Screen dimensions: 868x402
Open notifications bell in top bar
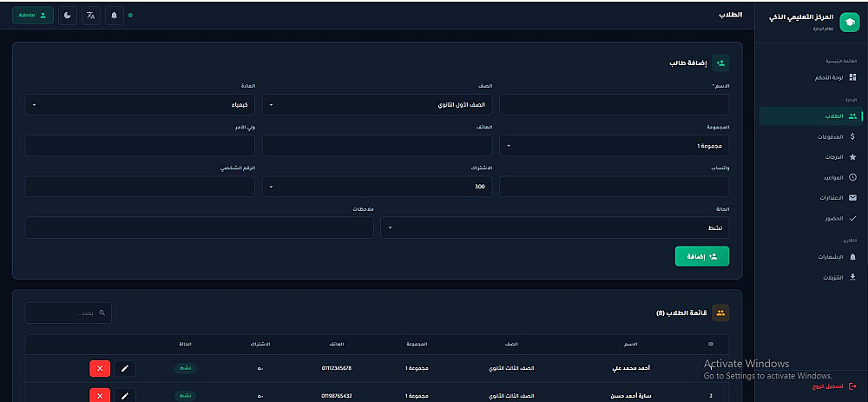point(114,16)
